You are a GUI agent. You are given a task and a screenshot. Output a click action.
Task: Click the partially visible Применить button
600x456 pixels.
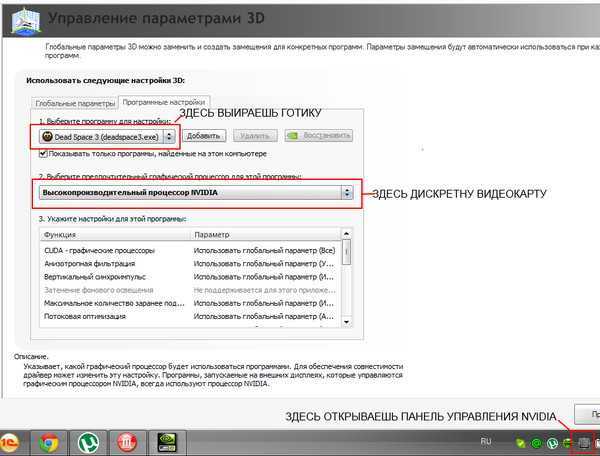[x=588, y=414]
